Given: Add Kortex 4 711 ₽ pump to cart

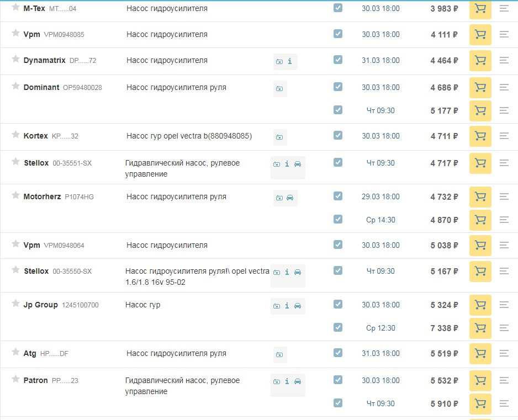Looking at the screenshot, I should [x=480, y=136].
